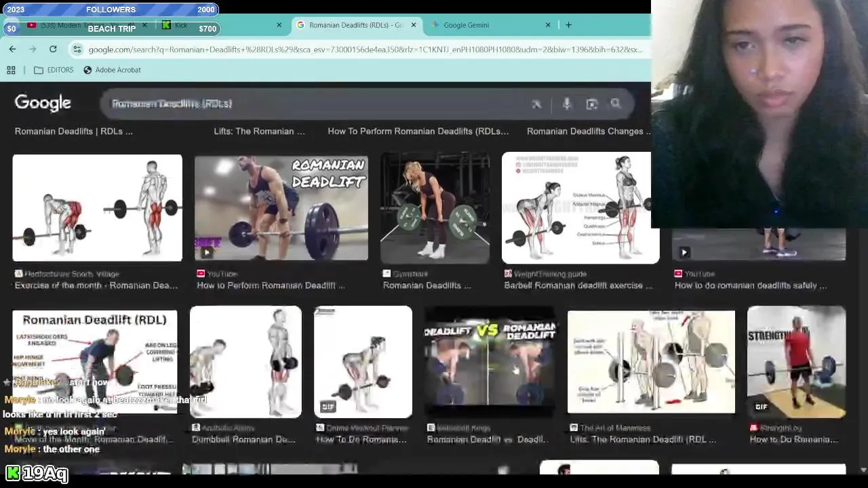The width and height of the screenshot is (868, 488).
Task: Close the Romanian Deadlifts tab
Action: [x=414, y=25]
